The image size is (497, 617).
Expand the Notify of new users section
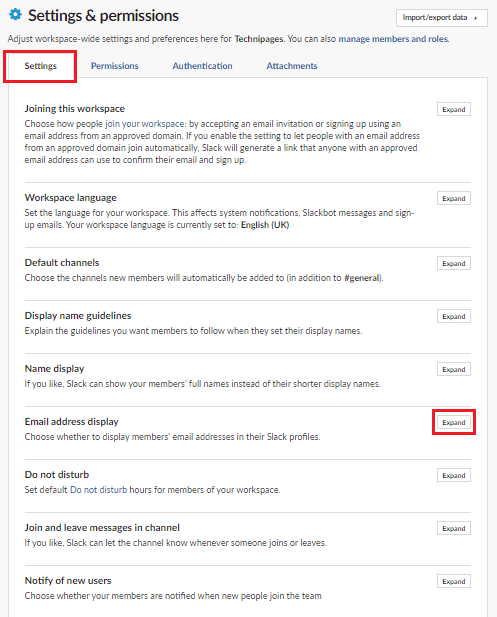454,581
